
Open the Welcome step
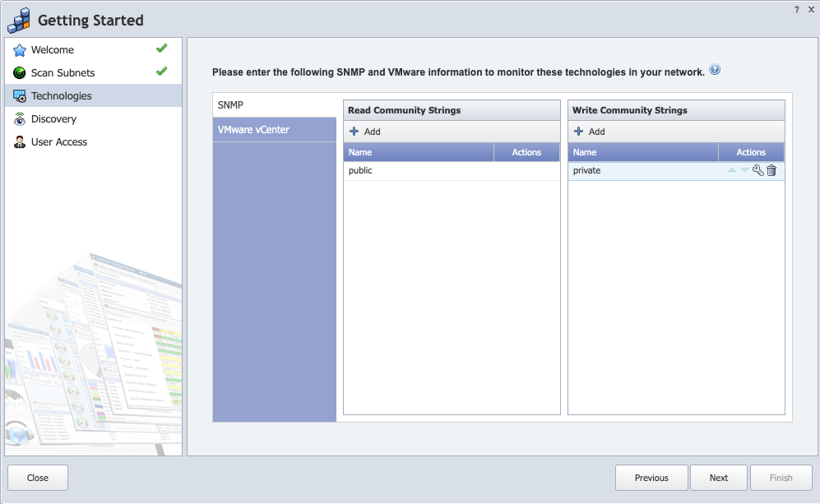click(x=93, y=49)
